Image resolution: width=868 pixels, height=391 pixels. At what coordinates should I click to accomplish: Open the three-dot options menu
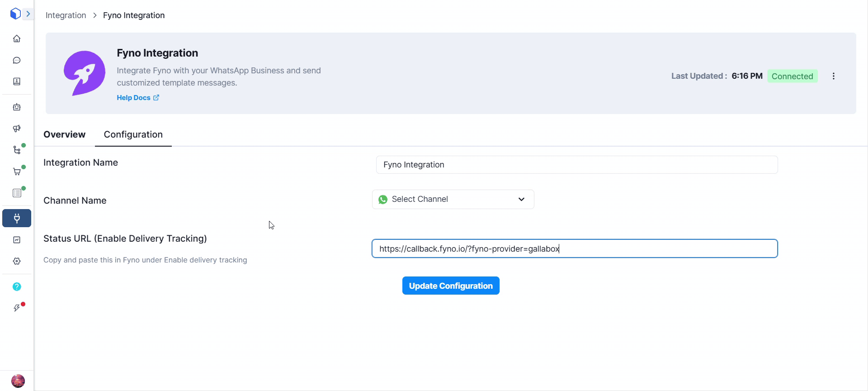(x=833, y=76)
